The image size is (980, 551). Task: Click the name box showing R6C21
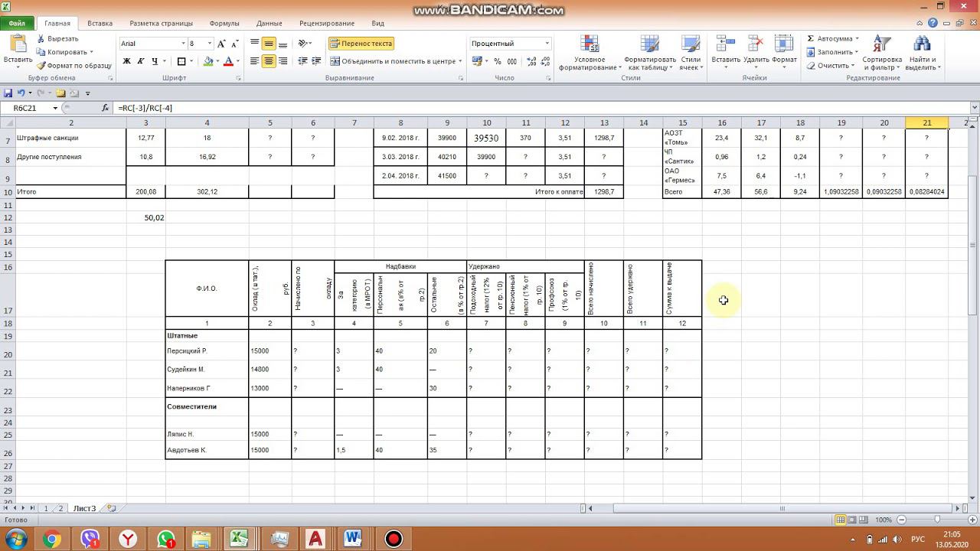point(29,108)
